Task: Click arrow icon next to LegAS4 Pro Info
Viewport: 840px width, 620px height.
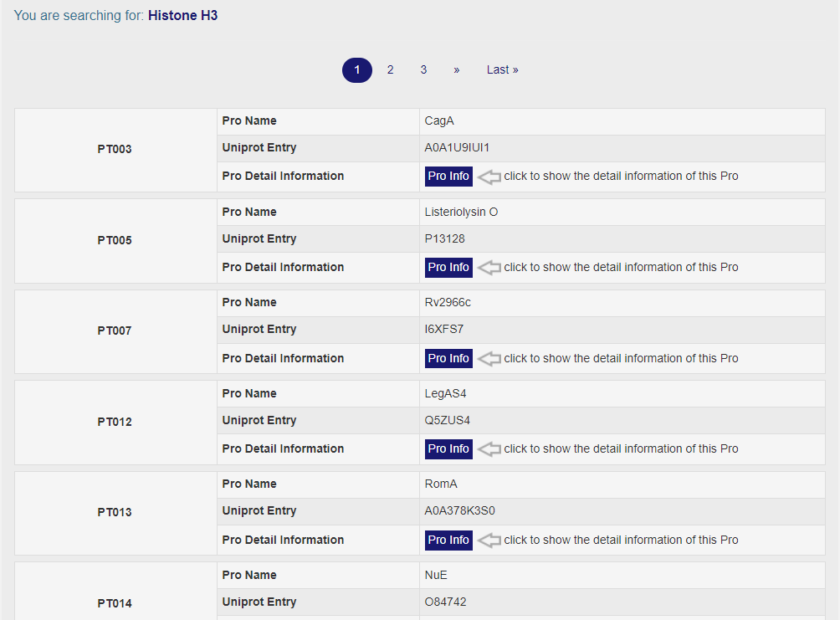Action: (x=489, y=449)
